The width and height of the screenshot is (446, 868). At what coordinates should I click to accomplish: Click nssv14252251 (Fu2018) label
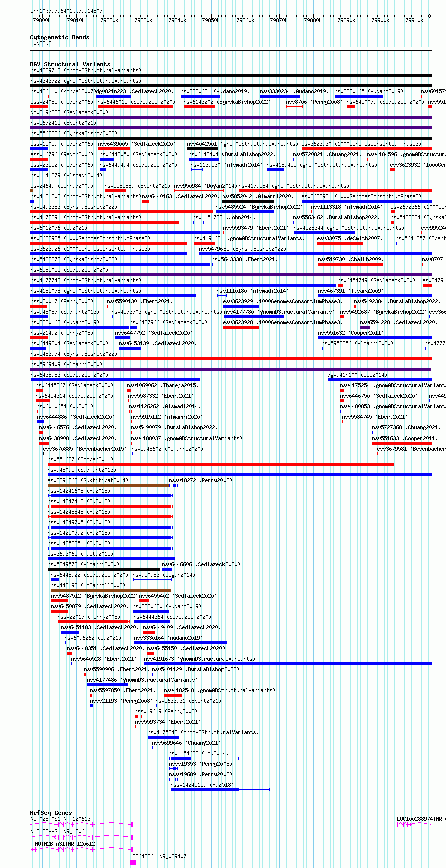coord(79,543)
